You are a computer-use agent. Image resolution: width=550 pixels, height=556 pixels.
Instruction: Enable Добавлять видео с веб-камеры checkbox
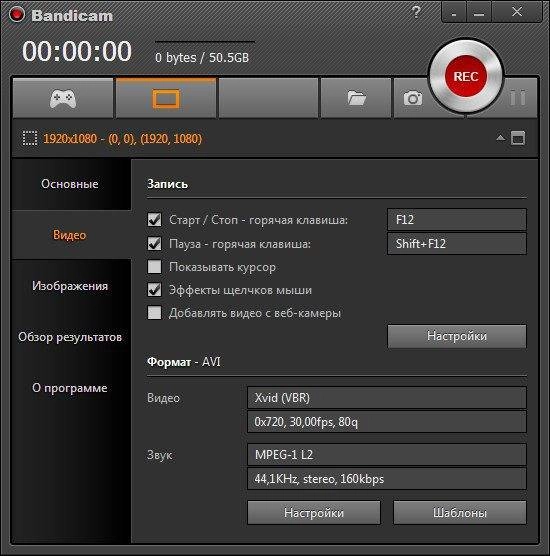[154, 313]
